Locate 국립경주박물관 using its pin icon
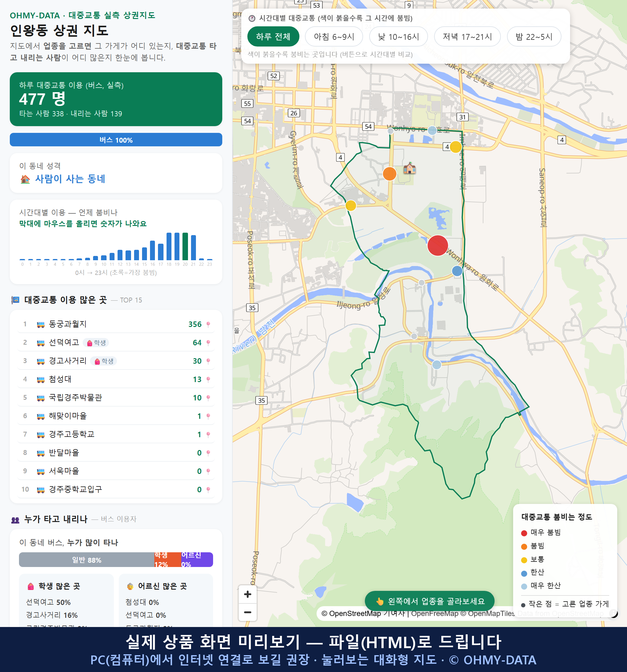The height and width of the screenshot is (672, 627). (x=208, y=398)
